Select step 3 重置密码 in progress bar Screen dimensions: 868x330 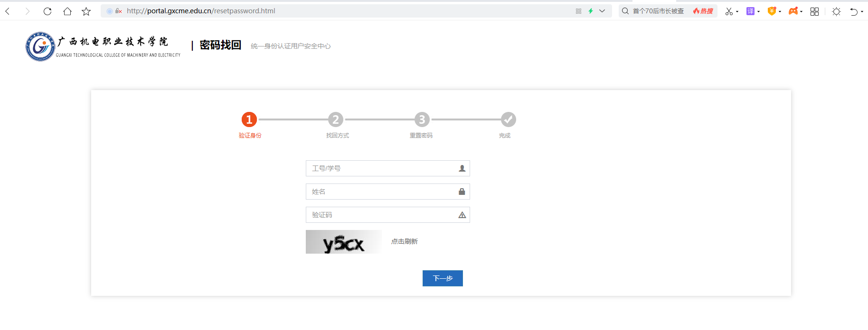tap(422, 119)
